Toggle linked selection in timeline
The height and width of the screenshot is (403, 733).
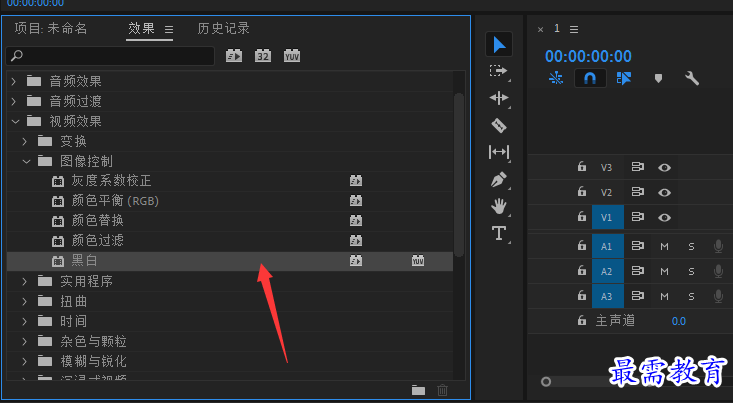coord(624,78)
